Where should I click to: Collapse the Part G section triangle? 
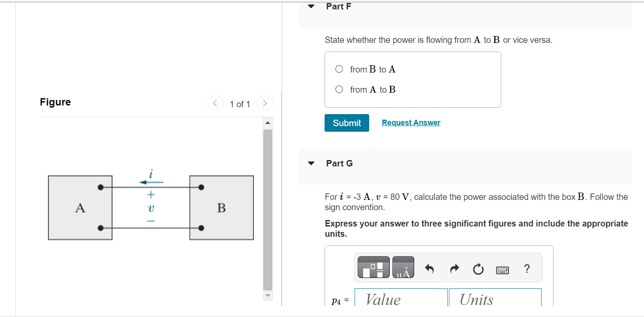[x=310, y=163]
